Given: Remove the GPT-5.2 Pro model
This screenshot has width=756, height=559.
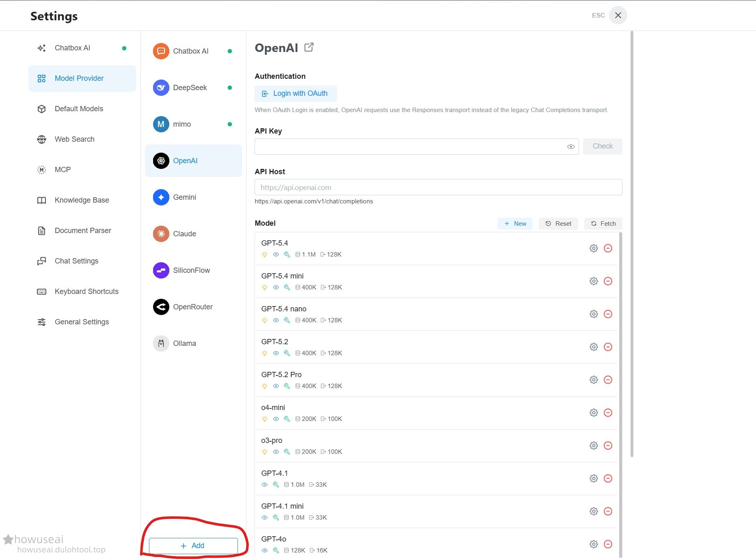Looking at the screenshot, I should pos(608,380).
